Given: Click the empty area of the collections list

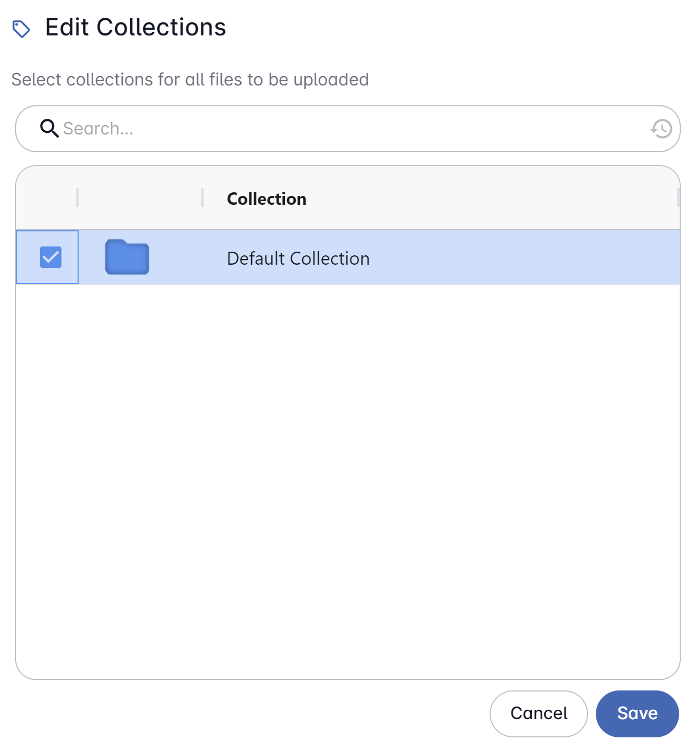Looking at the screenshot, I should [x=348, y=481].
